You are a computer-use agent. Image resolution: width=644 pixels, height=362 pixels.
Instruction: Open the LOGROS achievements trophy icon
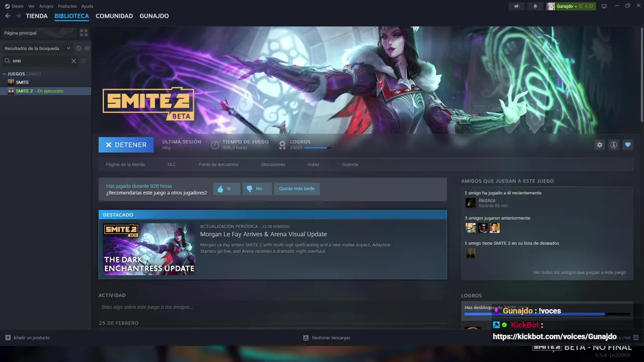point(282,145)
